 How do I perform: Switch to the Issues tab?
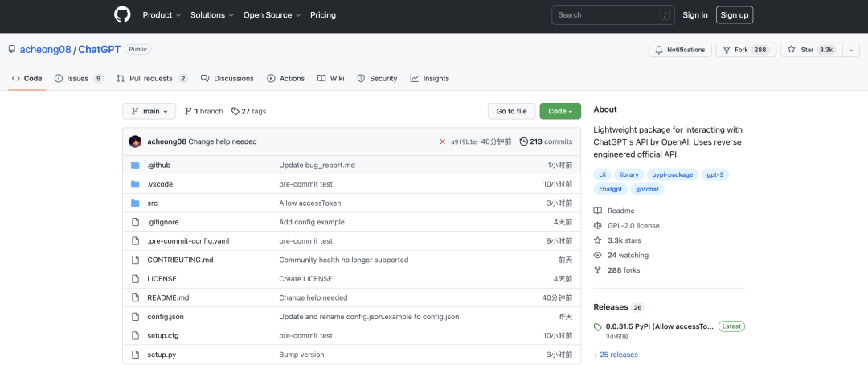pos(79,79)
